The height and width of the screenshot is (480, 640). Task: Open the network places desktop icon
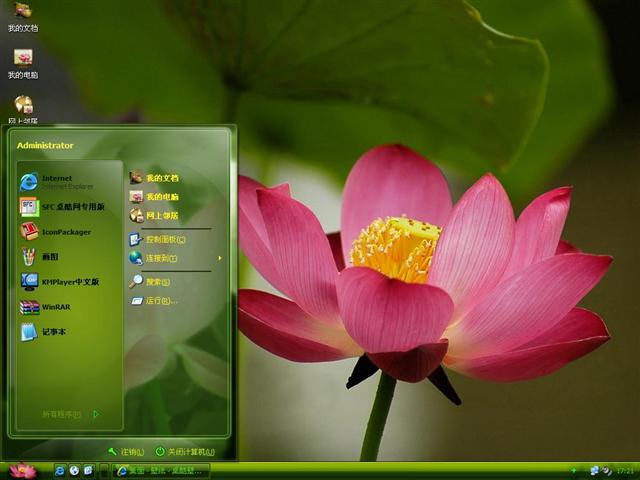tap(23, 109)
